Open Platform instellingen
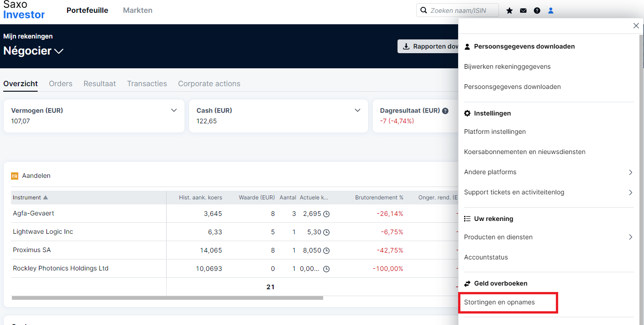Screen dimensions: 644x325 495,132
